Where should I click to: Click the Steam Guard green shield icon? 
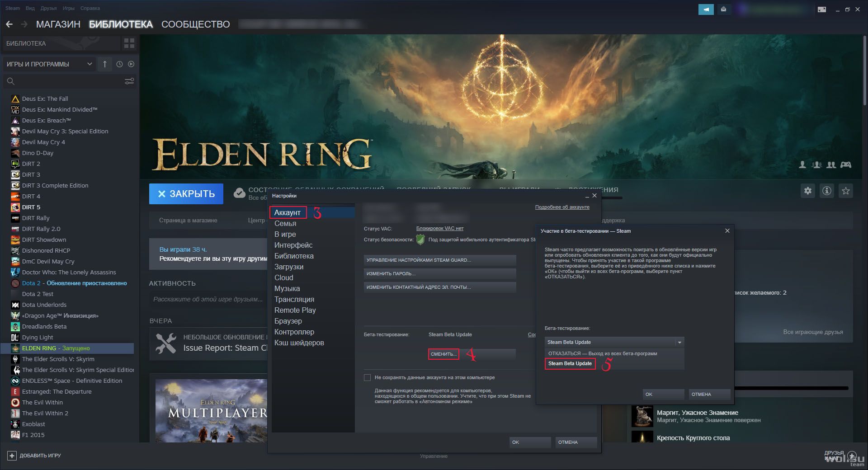pyautogui.click(x=420, y=240)
